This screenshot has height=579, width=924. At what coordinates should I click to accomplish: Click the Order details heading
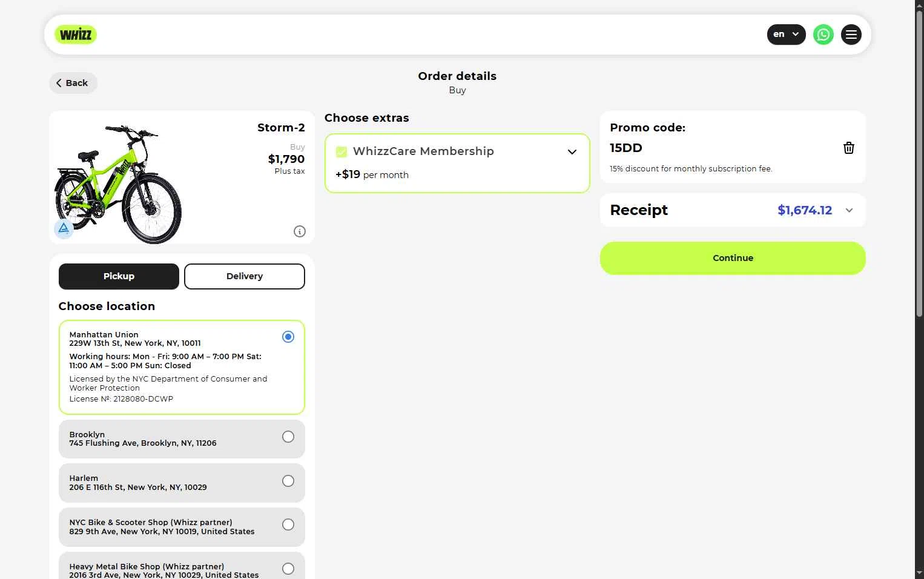click(x=457, y=76)
